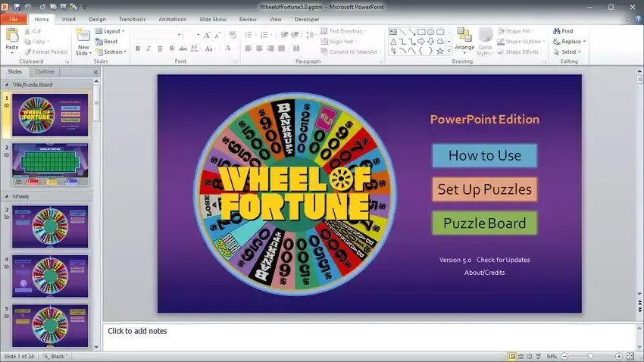Select the Text Box shape in gallery
This screenshot has width=644, height=362.
(x=393, y=32)
